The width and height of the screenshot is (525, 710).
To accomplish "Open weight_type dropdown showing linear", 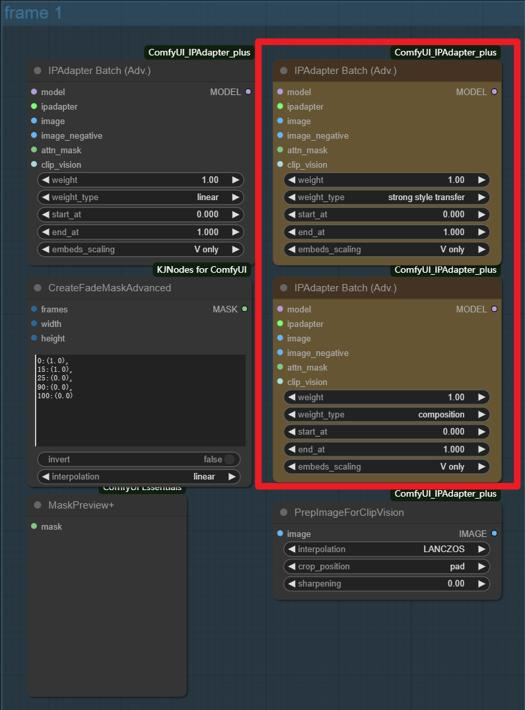I will click(140, 197).
